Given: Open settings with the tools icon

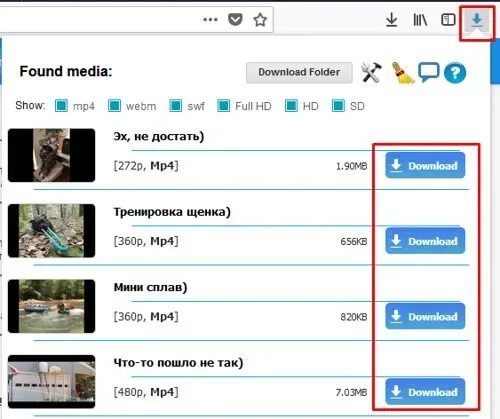Looking at the screenshot, I should click(371, 72).
